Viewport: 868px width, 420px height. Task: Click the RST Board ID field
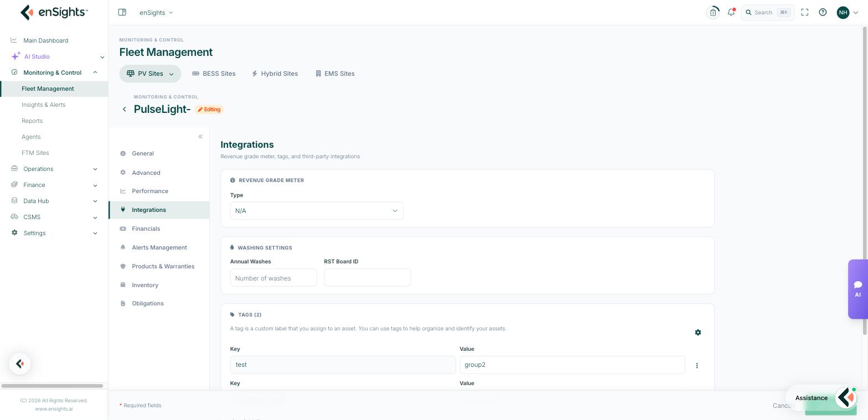point(368,278)
